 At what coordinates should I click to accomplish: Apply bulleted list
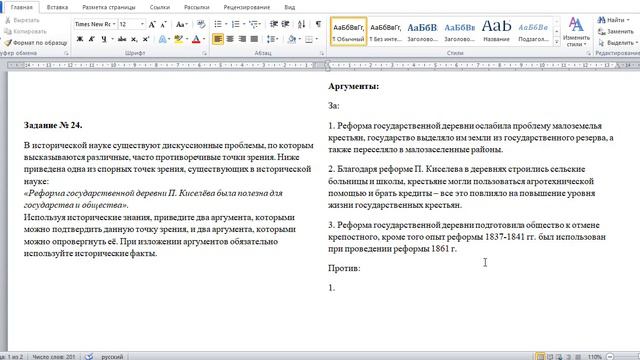(218, 24)
